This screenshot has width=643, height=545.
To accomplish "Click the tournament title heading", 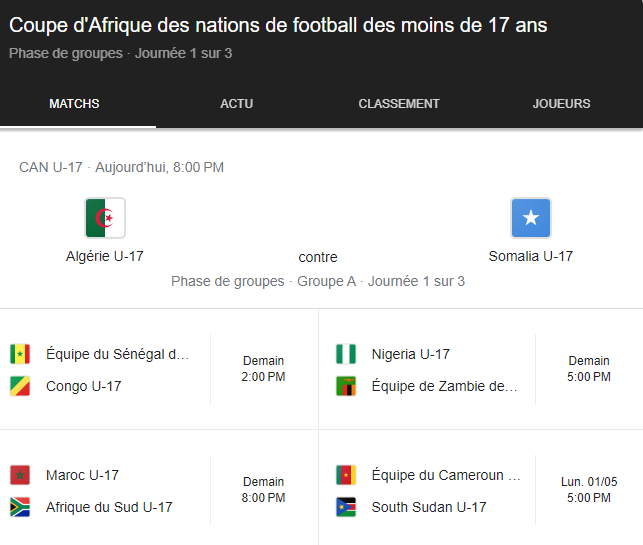I will tap(278, 26).
